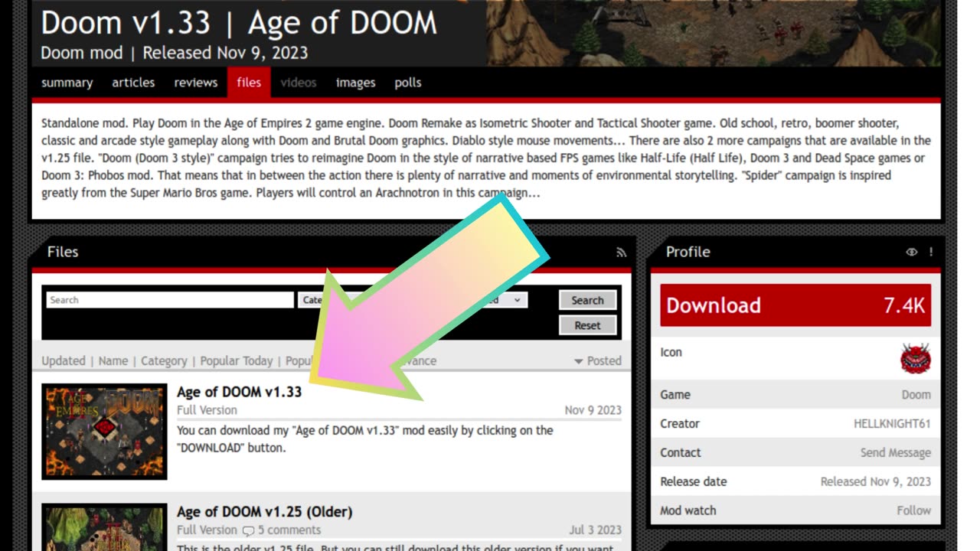Sort files by Name
The height and width of the screenshot is (551, 980).
pyautogui.click(x=113, y=360)
